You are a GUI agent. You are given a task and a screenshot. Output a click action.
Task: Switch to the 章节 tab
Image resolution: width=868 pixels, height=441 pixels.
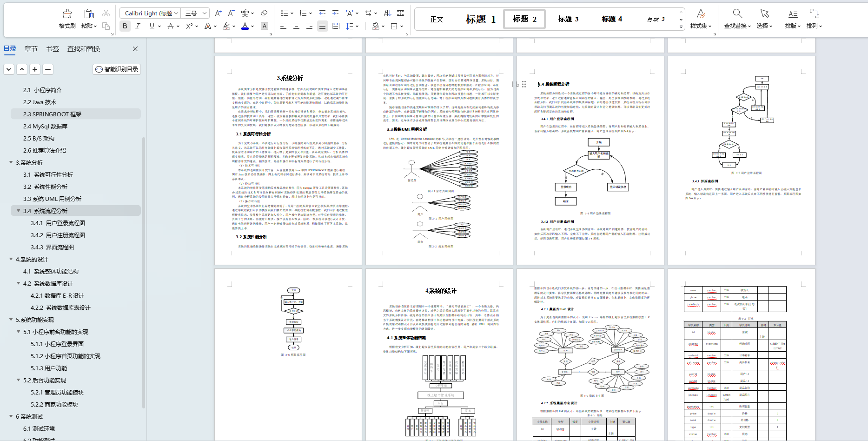[31, 48]
